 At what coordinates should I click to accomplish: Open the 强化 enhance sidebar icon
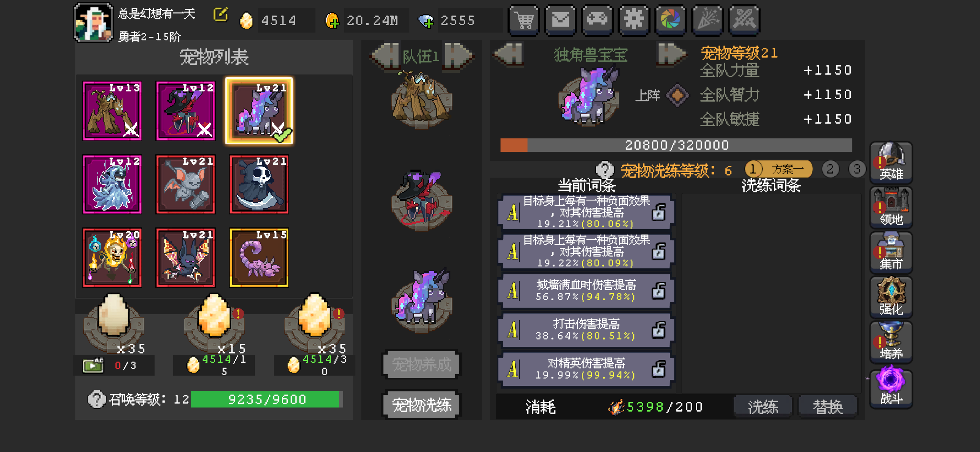(x=891, y=297)
